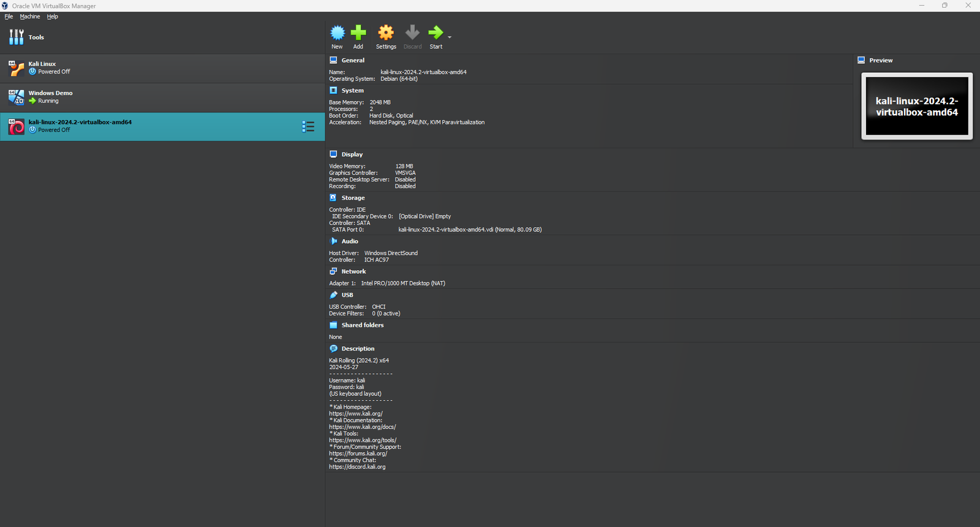This screenshot has width=980, height=527.
Task: Click the System section chip icon
Action: pos(333,90)
